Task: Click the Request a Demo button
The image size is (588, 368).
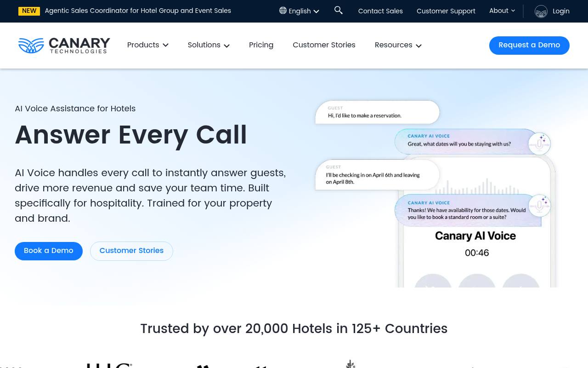Action: (x=529, y=45)
